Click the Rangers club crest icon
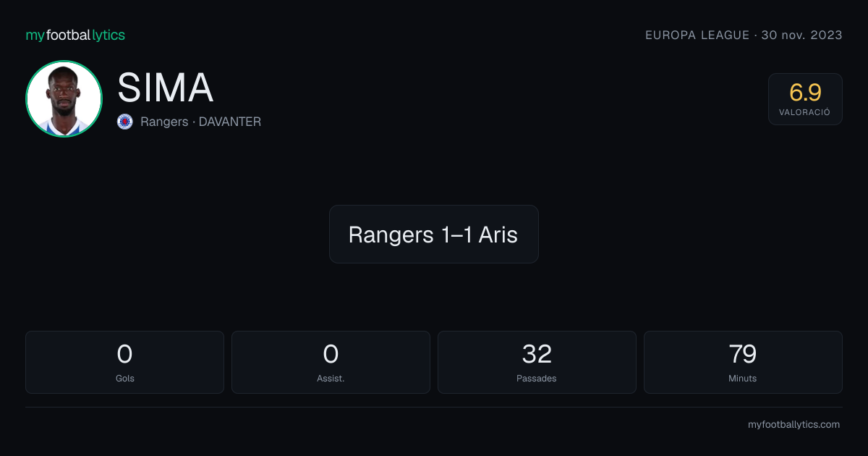The height and width of the screenshot is (456, 868). pyautogui.click(x=125, y=122)
